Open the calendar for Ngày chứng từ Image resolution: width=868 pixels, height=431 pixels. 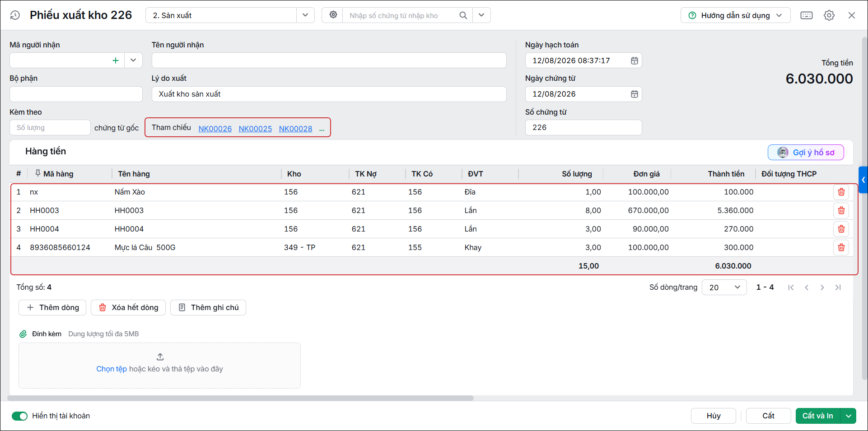(634, 94)
